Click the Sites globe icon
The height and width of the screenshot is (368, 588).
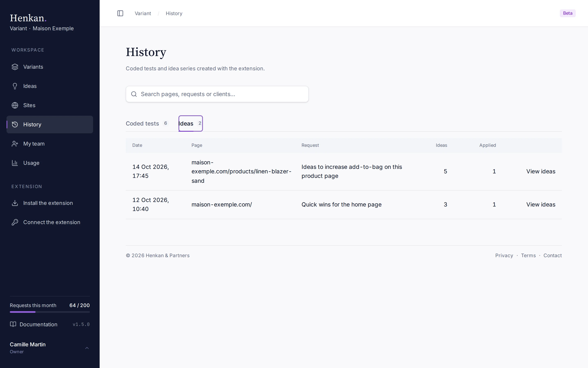pos(15,105)
